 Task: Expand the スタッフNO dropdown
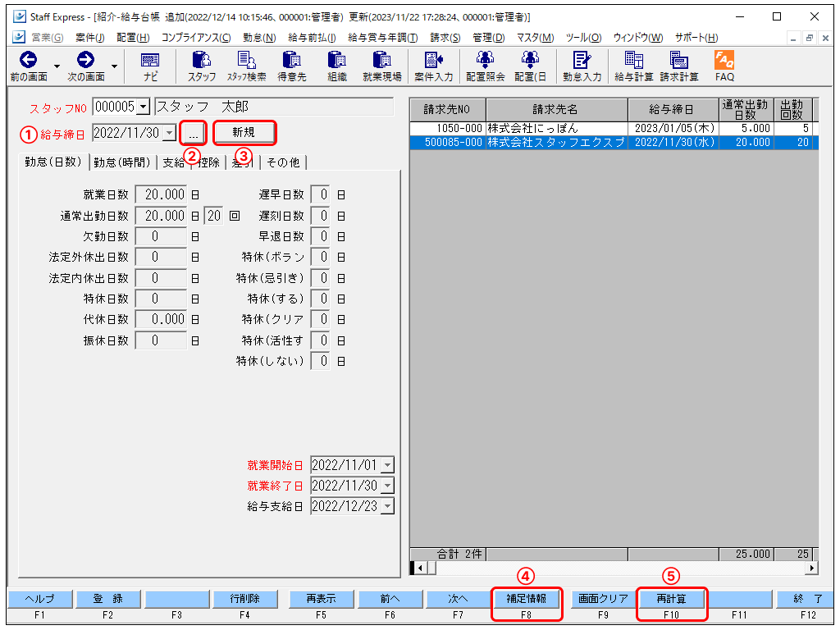144,107
